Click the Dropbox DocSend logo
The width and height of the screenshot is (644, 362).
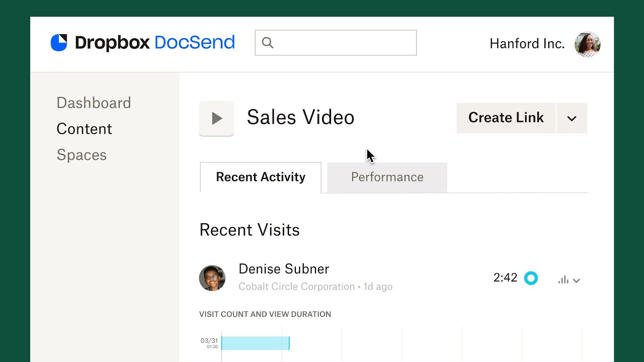coord(143,43)
